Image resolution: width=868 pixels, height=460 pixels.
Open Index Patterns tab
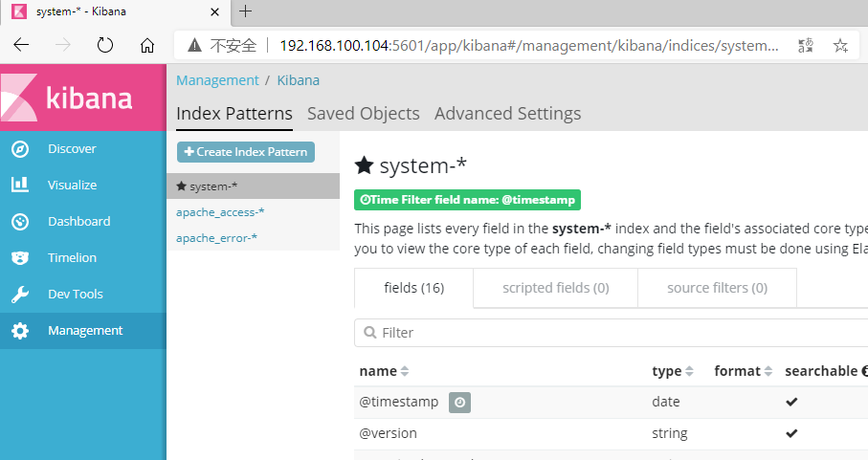pyautogui.click(x=234, y=114)
